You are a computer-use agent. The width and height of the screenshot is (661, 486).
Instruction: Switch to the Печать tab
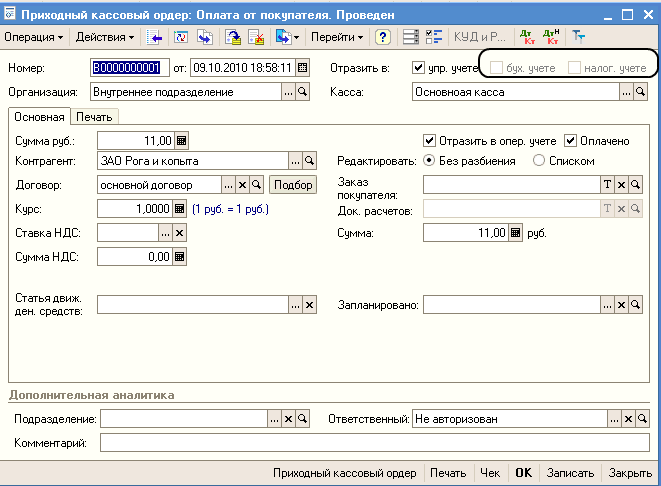[x=94, y=117]
